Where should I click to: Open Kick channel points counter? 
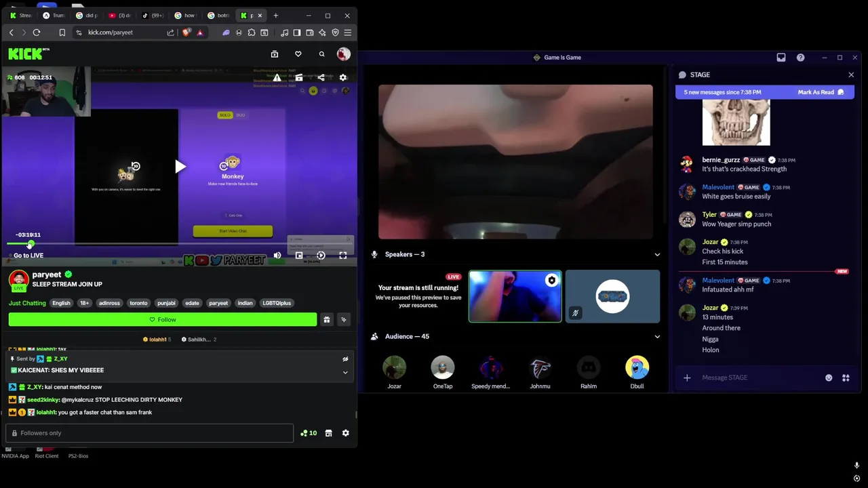pos(309,433)
